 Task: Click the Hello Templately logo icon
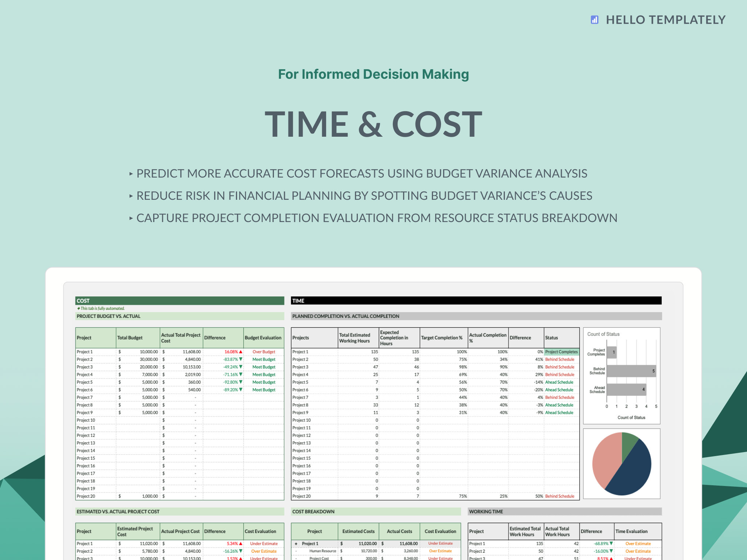click(595, 20)
